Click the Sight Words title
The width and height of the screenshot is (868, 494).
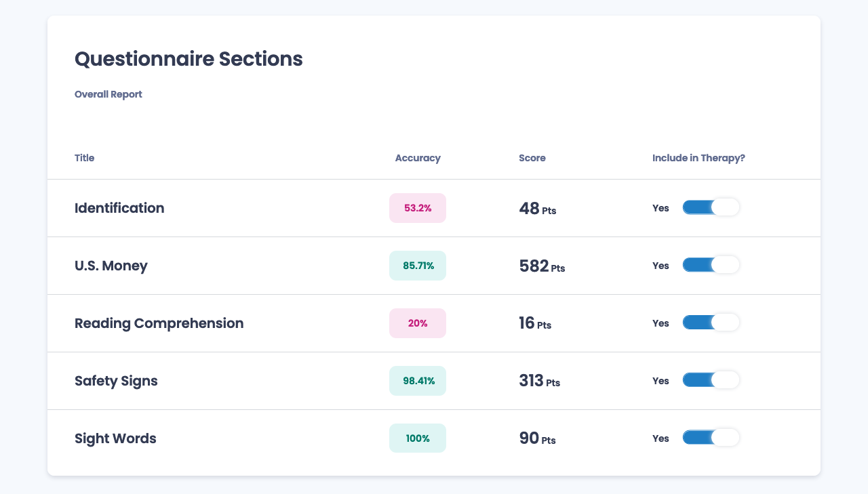115,438
